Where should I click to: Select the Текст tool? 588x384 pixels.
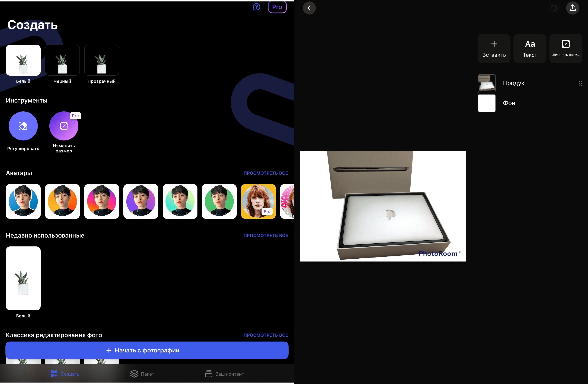point(529,49)
